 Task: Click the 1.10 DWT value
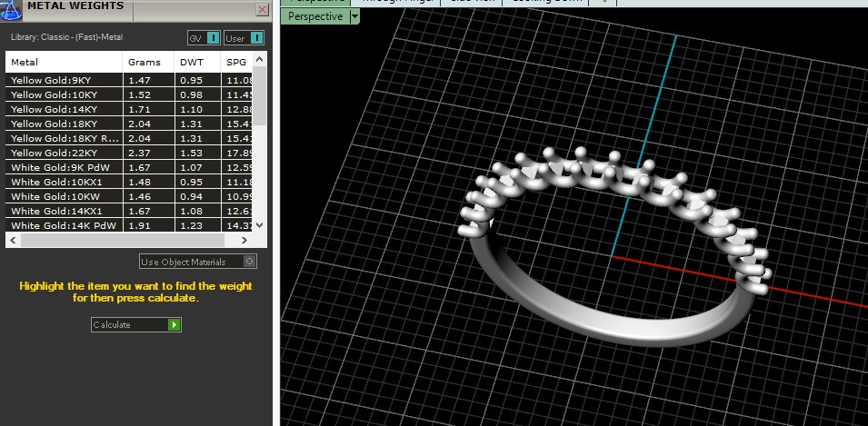point(192,110)
